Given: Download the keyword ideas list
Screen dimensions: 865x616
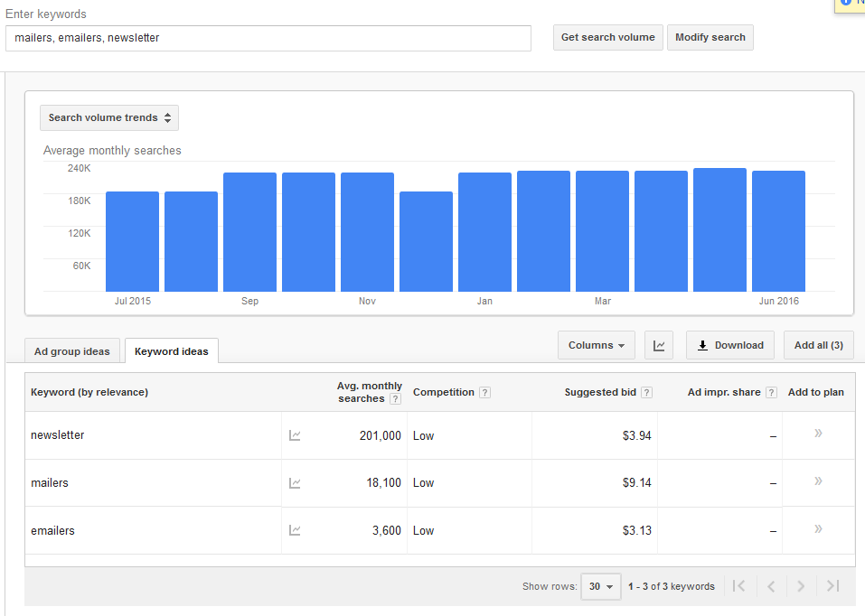Looking at the screenshot, I should pos(730,345).
